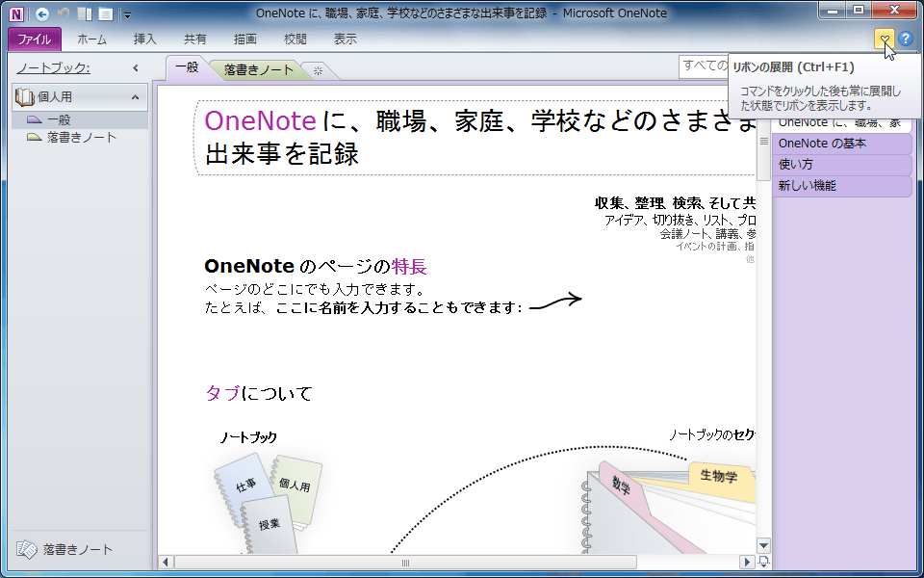Open 落書きノート at bottom of navigation pane

pyautogui.click(x=64, y=550)
